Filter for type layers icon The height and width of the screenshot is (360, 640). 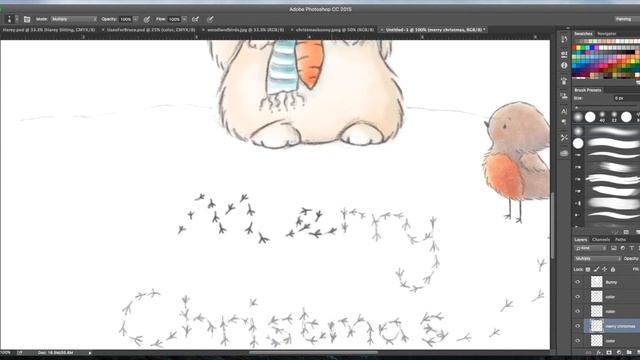pyautogui.click(x=632, y=248)
